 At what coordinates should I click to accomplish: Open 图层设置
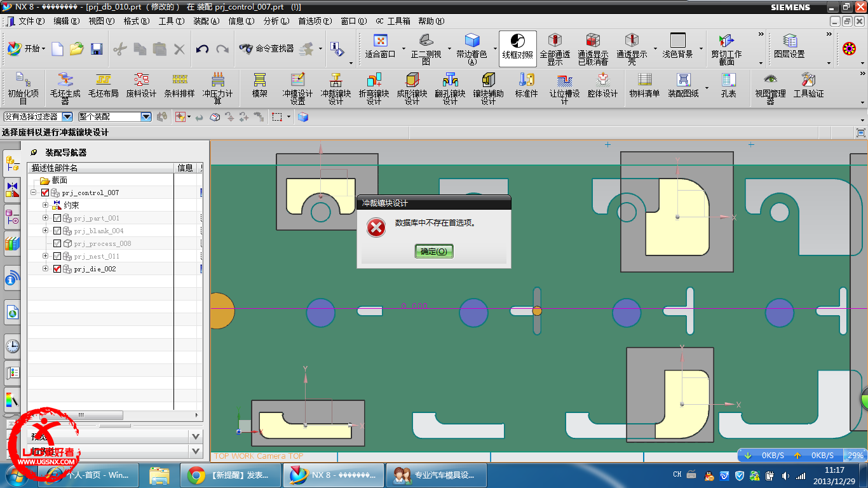click(x=789, y=47)
